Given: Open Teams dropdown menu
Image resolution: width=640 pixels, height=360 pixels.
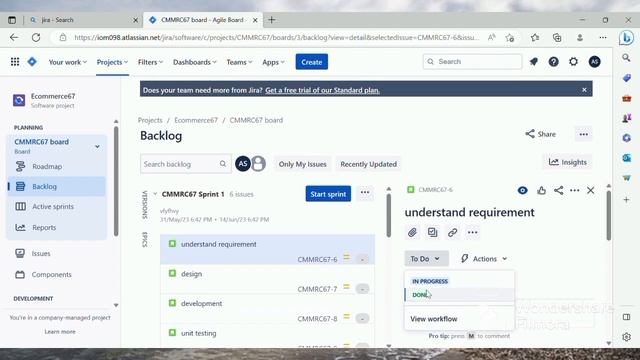Looking at the screenshot, I should 239,62.
